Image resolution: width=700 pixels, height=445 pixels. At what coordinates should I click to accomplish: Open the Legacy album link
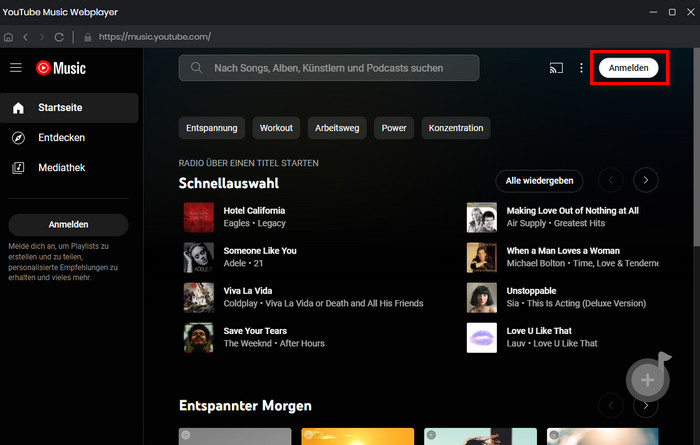[x=271, y=223]
